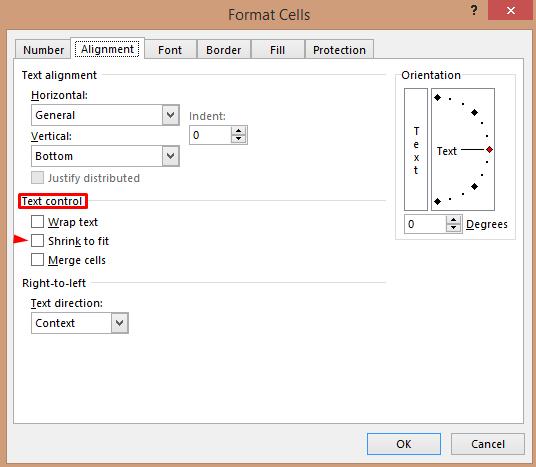Click the Wrap text label
This screenshot has height=467, width=536.
click(x=73, y=222)
